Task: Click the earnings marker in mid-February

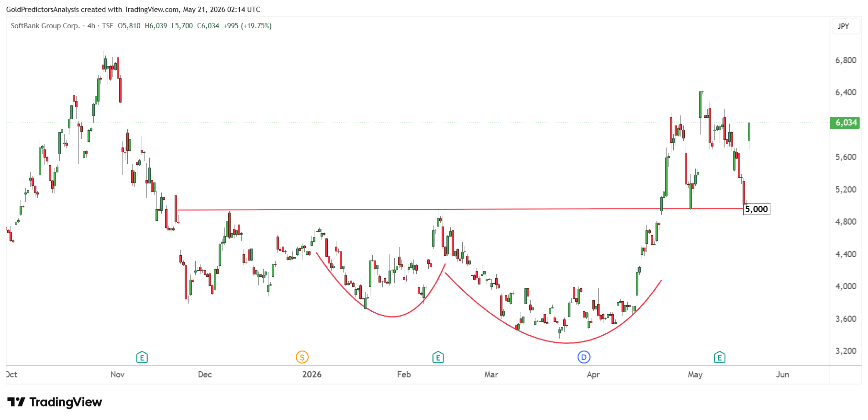Action: 438,357
